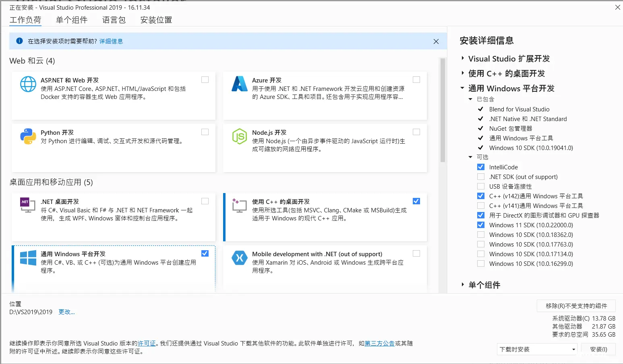Click the Xamarin mobile development icon
The image size is (623, 364).
coord(240,258)
